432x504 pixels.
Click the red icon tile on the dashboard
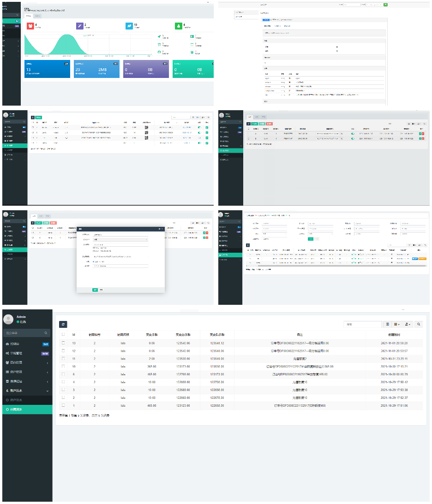point(30,26)
